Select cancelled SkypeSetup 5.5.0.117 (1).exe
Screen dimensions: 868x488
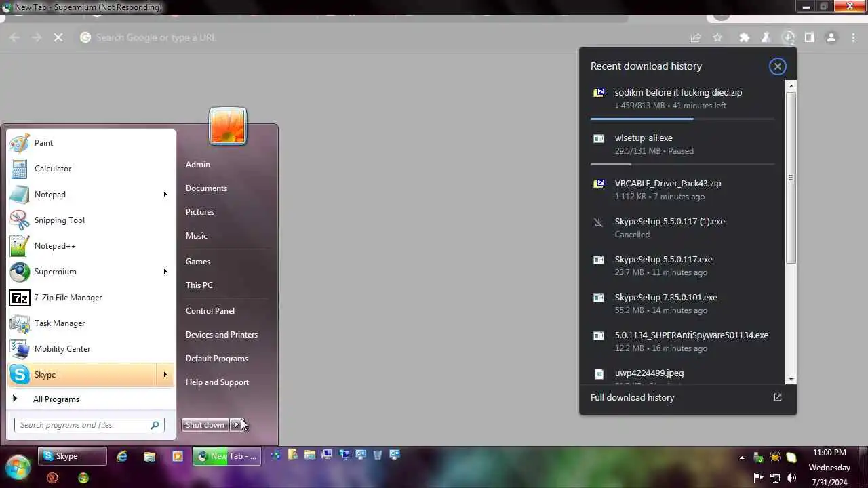click(683, 228)
